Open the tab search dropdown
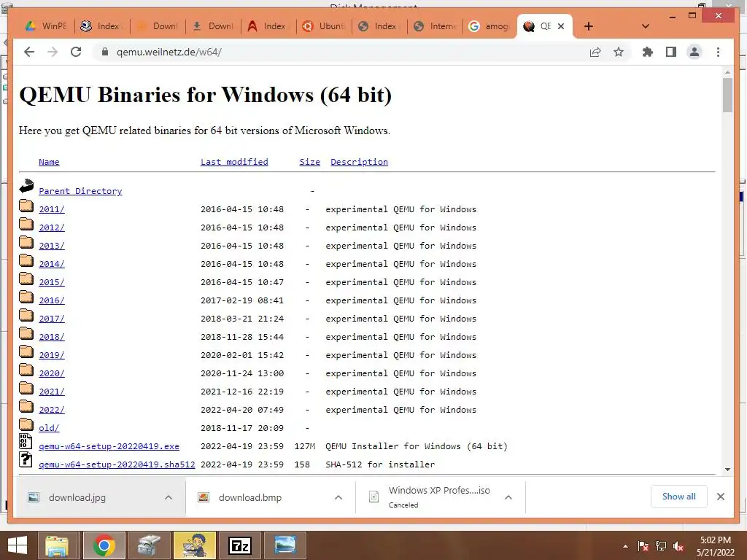Image resolution: width=747 pixels, height=560 pixels. click(646, 26)
